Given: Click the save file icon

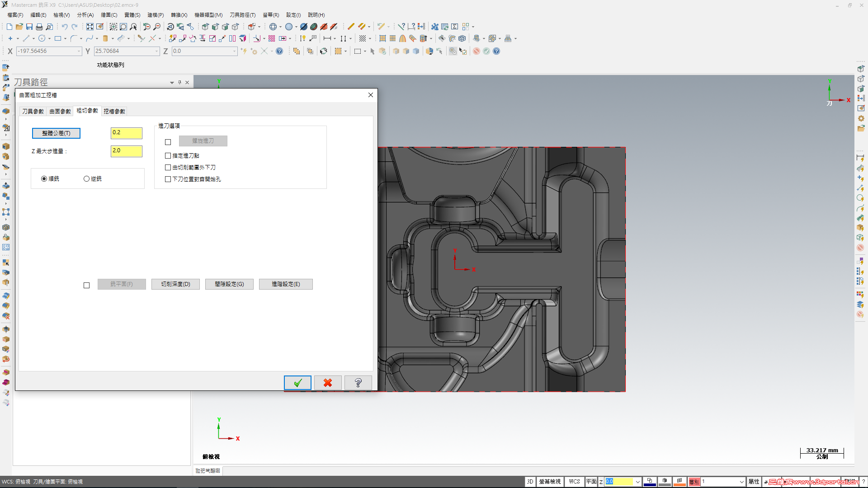Looking at the screenshot, I should click(x=29, y=27).
